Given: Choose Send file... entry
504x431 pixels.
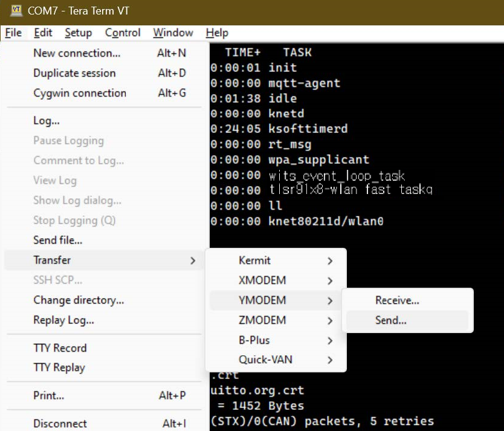Looking at the screenshot, I should [x=105, y=240].
